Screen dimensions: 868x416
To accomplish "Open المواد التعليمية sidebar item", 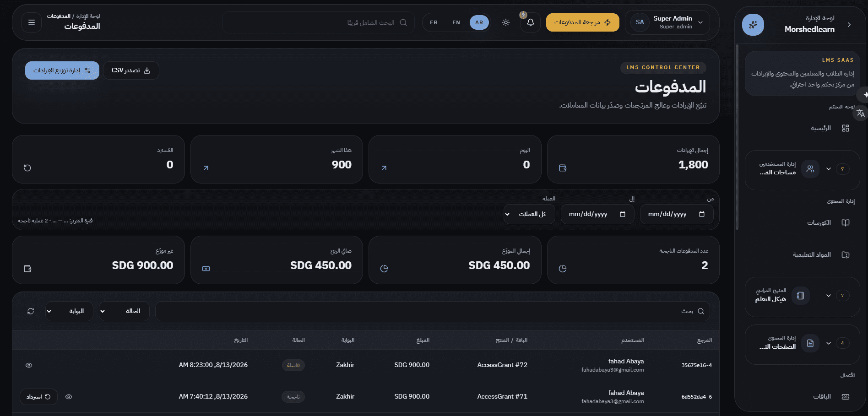I will [821, 255].
